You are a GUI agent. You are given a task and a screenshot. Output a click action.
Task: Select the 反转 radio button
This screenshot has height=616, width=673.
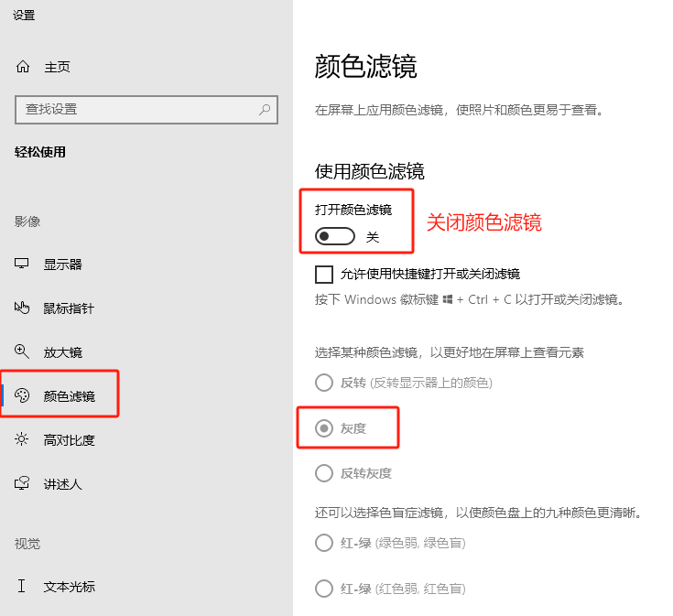(x=324, y=382)
